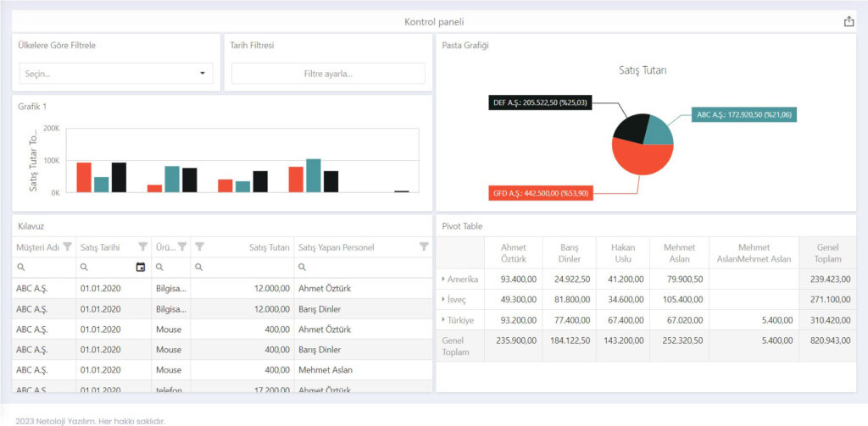Expand the İsveç pivot row

tap(443, 300)
